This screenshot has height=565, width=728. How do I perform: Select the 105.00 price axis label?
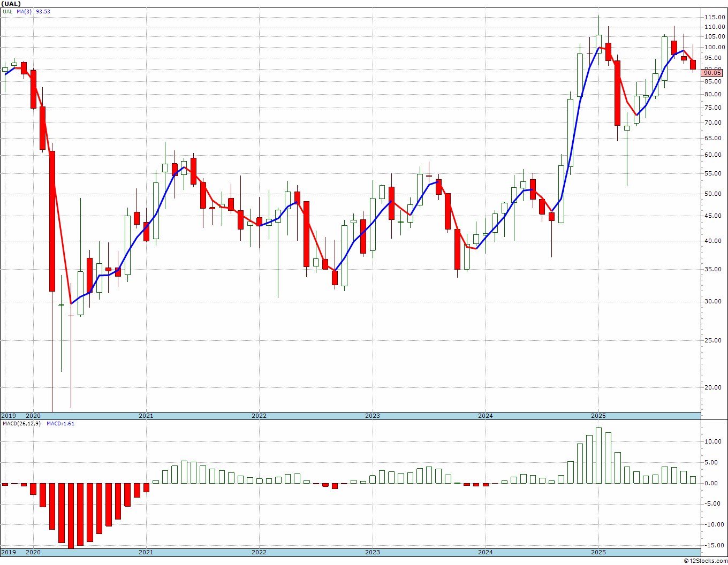(715, 36)
